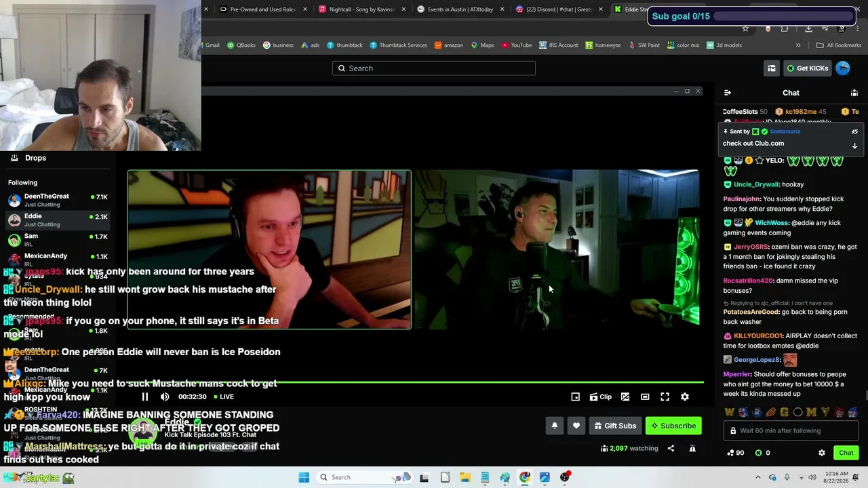Mute the stream volume speaker icon
Screen dimensions: 868x488
165,396
